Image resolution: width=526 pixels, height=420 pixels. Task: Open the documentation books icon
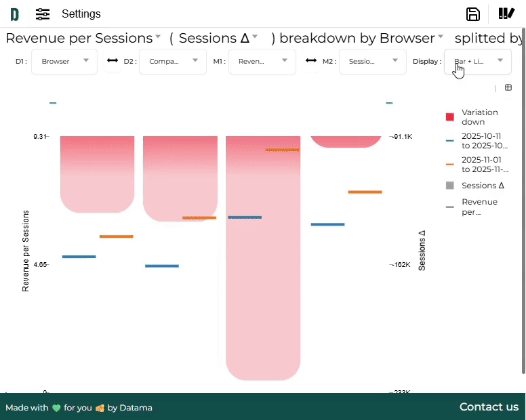(x=506, y=14)
